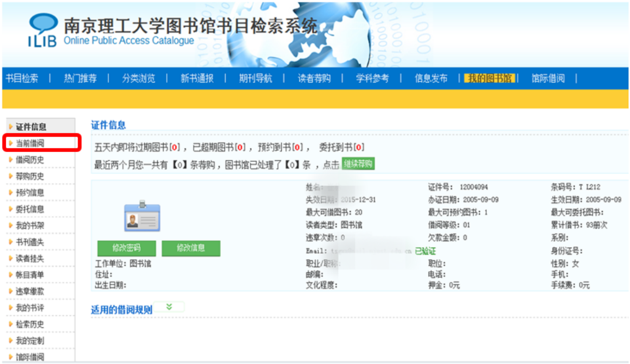Open 委托信息 in the sidebar

tap(30, 209)
